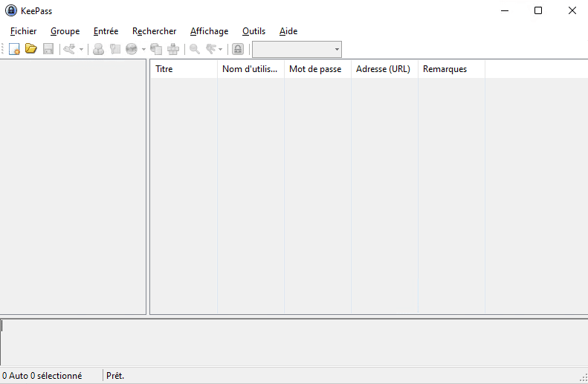Click the Lock Workspace padlock icon
Screen dimensions: 588x384
238,49
